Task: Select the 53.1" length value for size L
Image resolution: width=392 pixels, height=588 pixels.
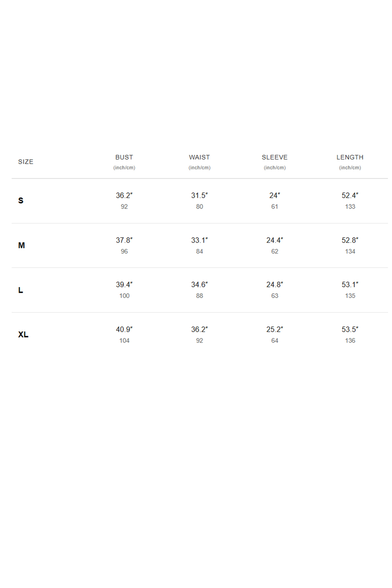Action: pyautogui.click(x=350, y=285)
